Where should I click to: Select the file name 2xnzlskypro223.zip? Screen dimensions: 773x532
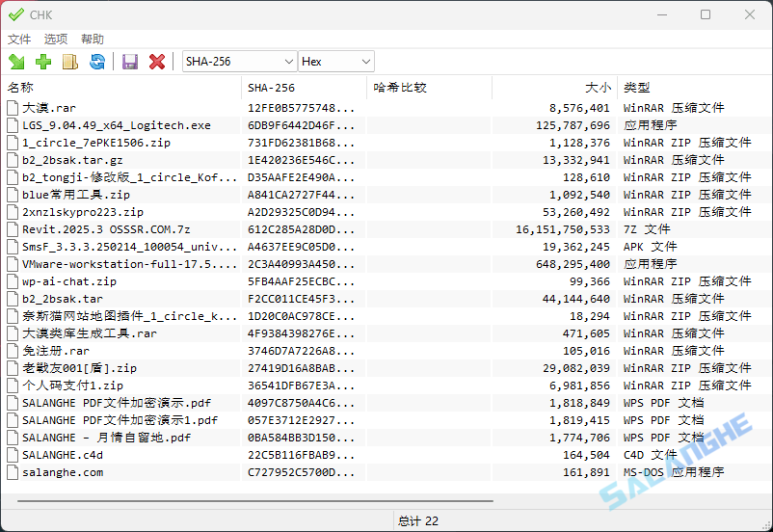(x=83, y=212)
